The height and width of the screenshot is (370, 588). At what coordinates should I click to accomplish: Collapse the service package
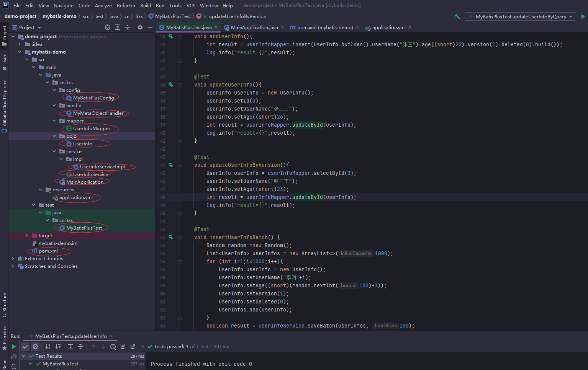click(54, 152)
